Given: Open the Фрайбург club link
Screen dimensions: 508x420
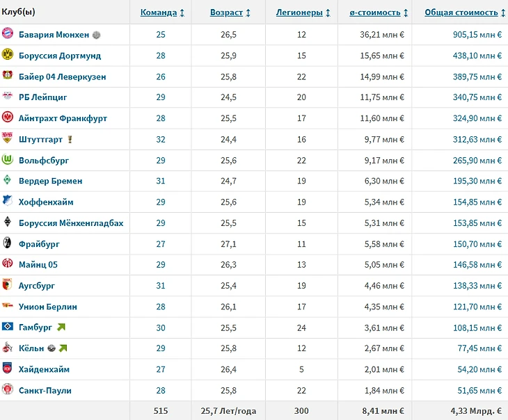Looking at the screenshot, I should coord(39,244).
